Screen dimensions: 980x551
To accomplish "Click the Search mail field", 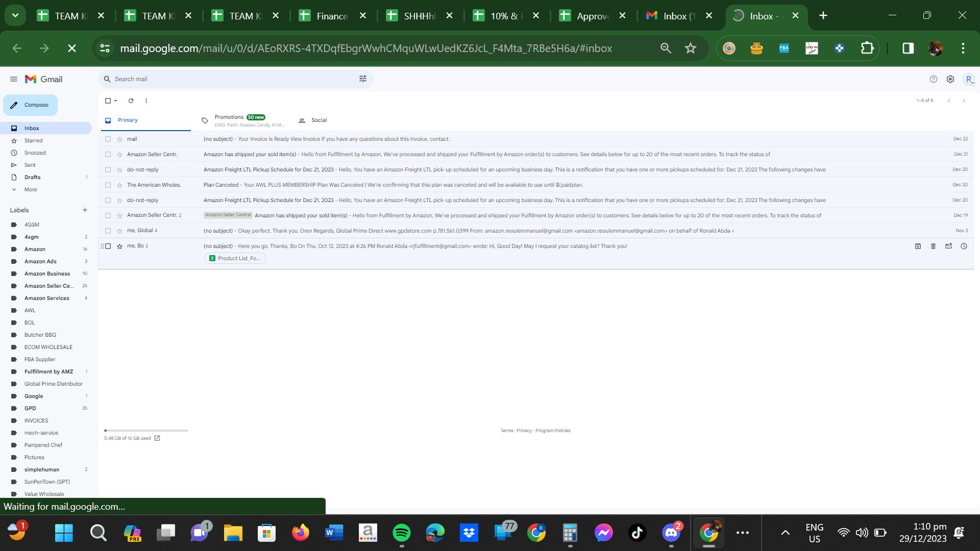I will point(235,79).
